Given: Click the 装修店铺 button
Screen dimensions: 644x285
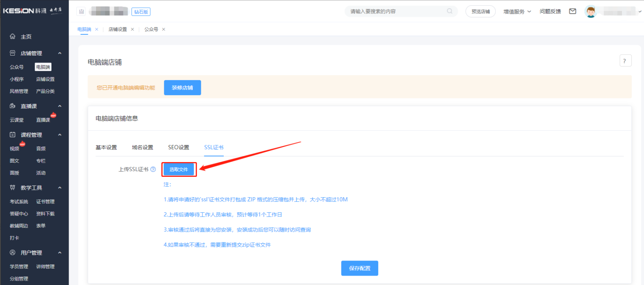Looking at the screenshot, I should (182, 88).
